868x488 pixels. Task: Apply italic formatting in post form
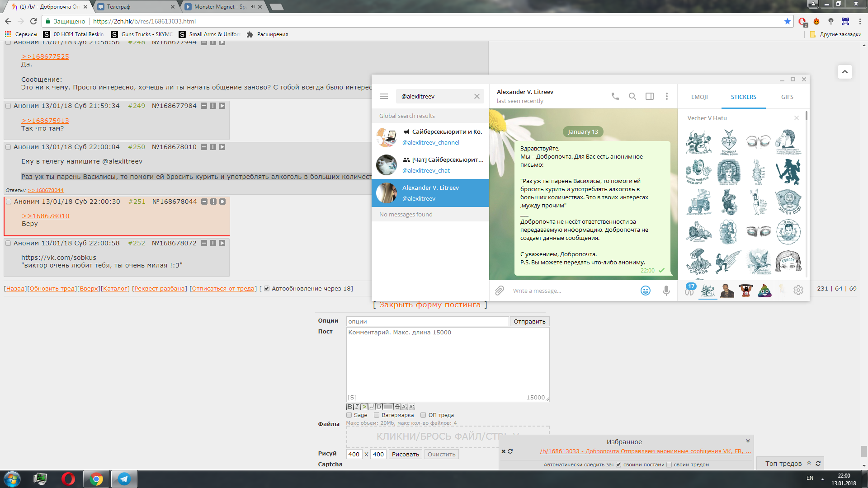357,407
